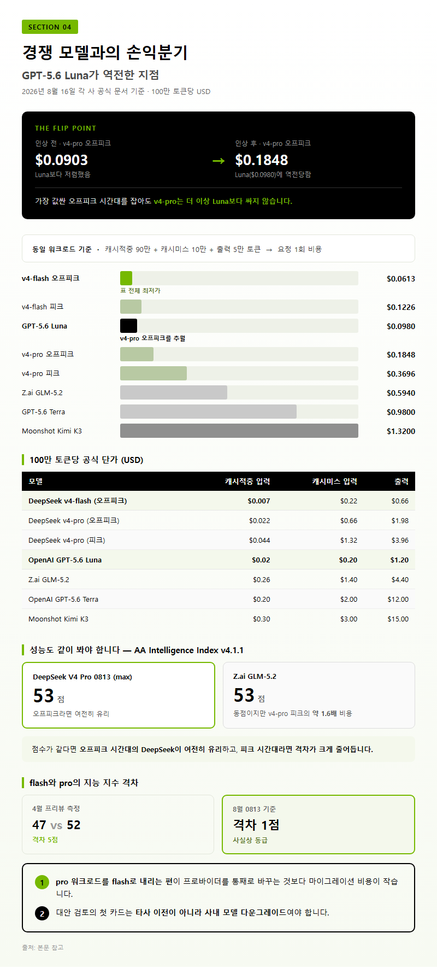
Task: Open the '8월 0813 기준' card
Action: click(318, 824)
